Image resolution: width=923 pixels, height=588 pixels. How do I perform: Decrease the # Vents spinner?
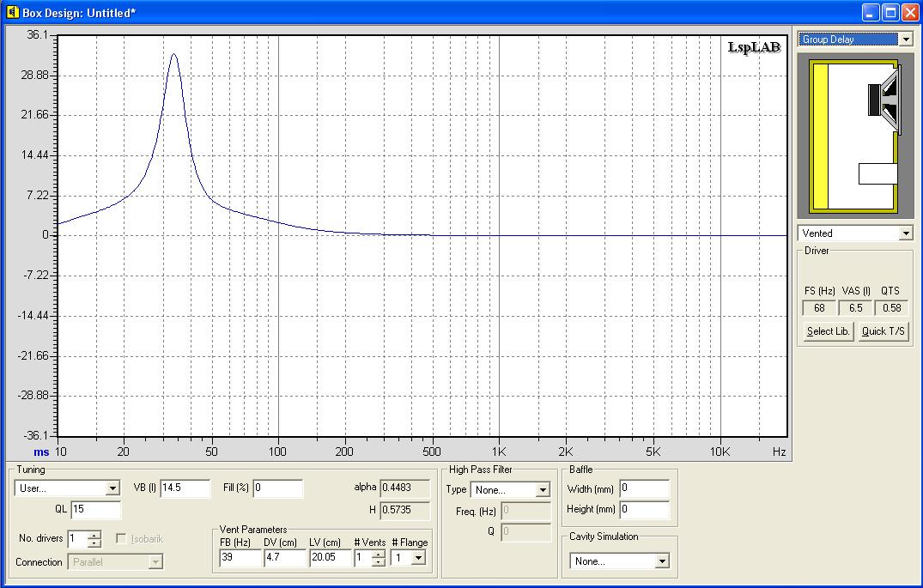point(379,561)
